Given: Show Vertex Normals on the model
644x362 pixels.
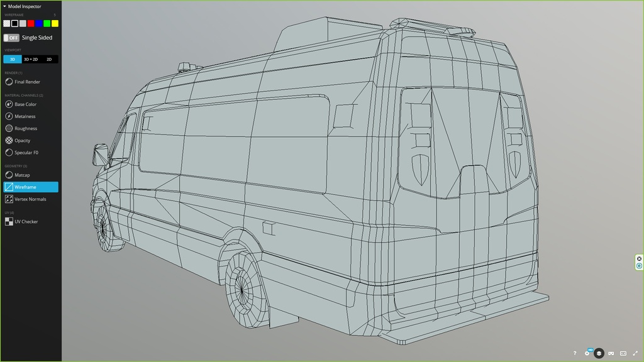Looking at the screenshot, I should [30, 199].
